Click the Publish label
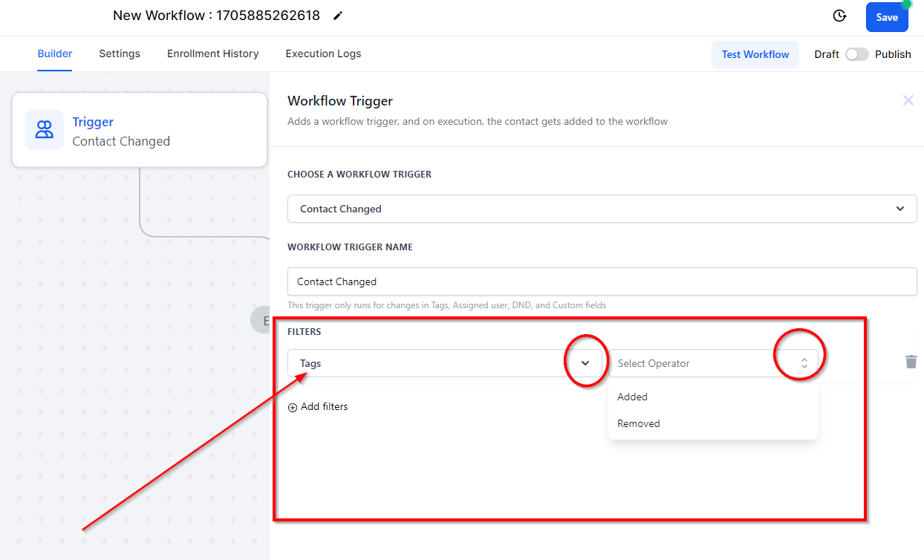This screenshot has height=560, width=924. (893, 54)
